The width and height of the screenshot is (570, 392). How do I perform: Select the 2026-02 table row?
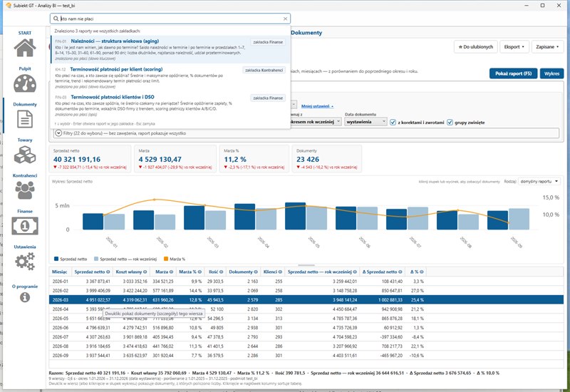pyautogui.click(x=306, y=291)
